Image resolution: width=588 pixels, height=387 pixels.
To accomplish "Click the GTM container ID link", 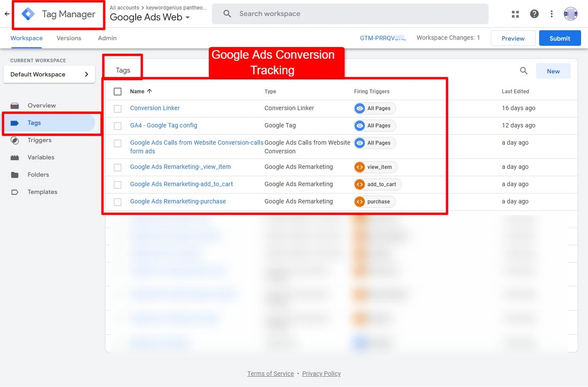I will [x=383, y=38].
